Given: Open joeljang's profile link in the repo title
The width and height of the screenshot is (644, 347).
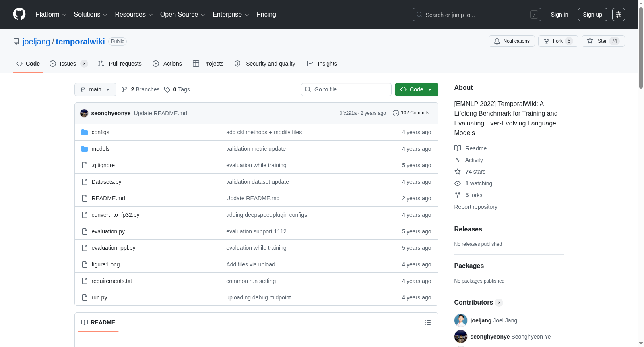Looking at the screenshot, I should (x=36, y=42).
